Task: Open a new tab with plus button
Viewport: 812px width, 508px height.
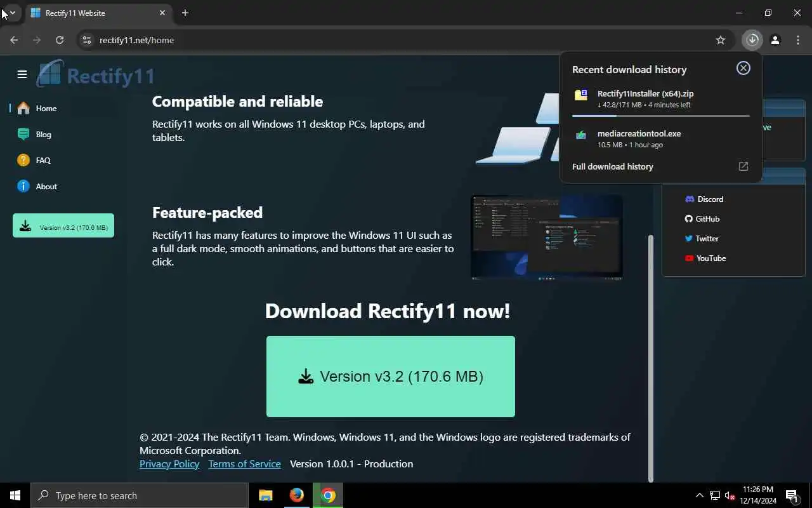Action: 185,13
